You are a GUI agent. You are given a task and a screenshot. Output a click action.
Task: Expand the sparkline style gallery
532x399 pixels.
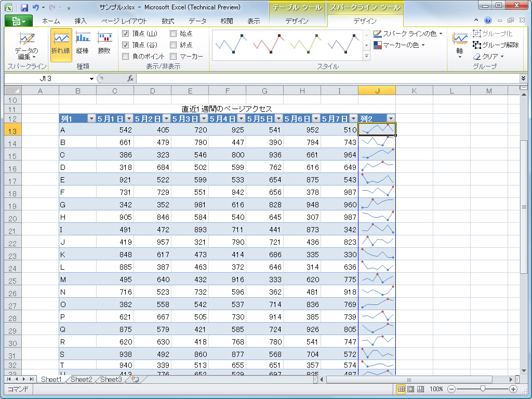[x=367, y=56]
